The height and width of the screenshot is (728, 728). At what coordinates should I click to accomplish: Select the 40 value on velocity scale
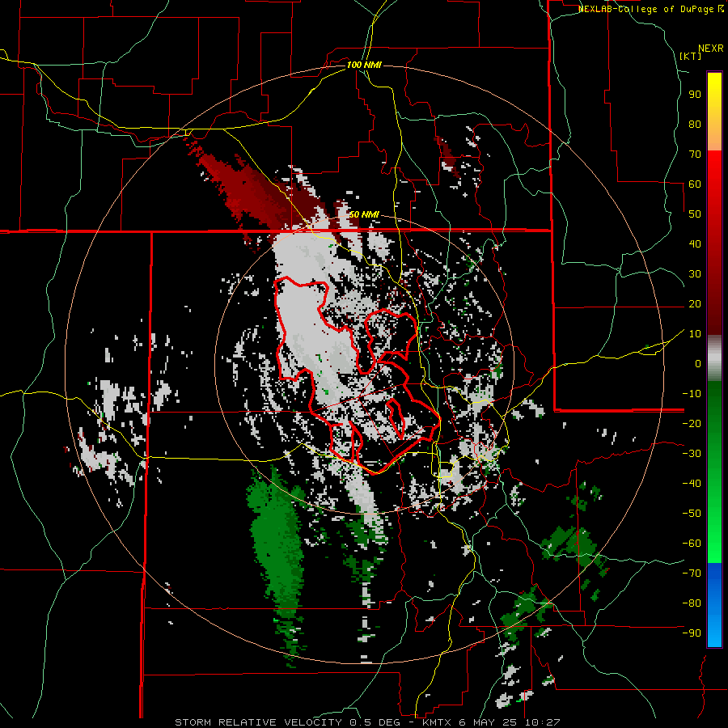(x=695, y=243)
